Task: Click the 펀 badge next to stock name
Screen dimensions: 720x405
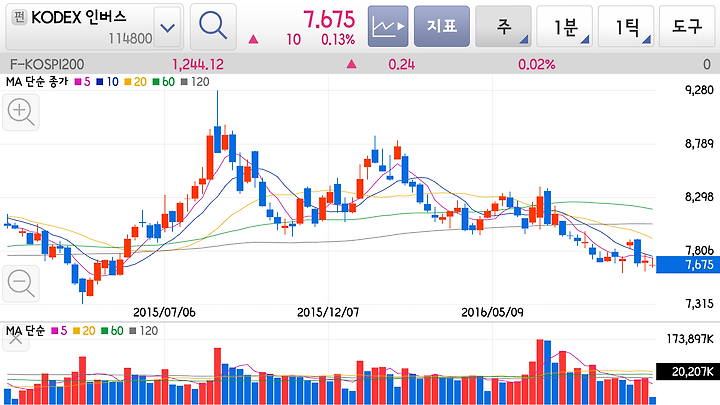Action: [19, 17]
